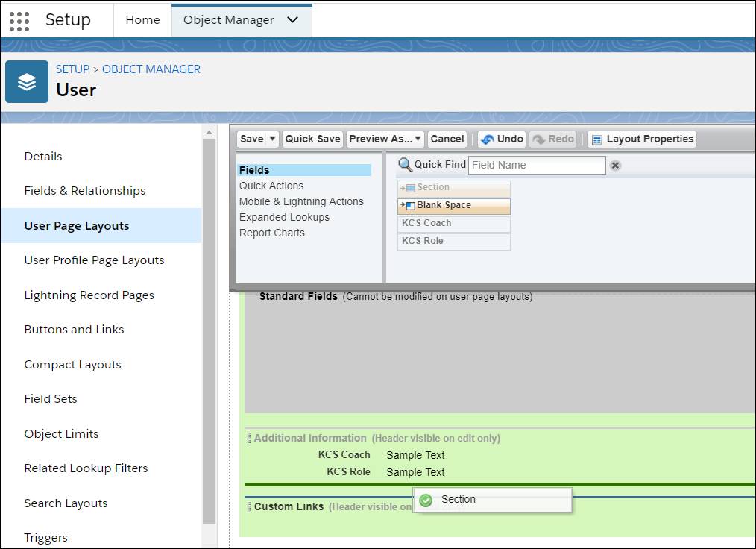
Task: Expand the Object Manager tab chevron
Action: tap(294, 20)
